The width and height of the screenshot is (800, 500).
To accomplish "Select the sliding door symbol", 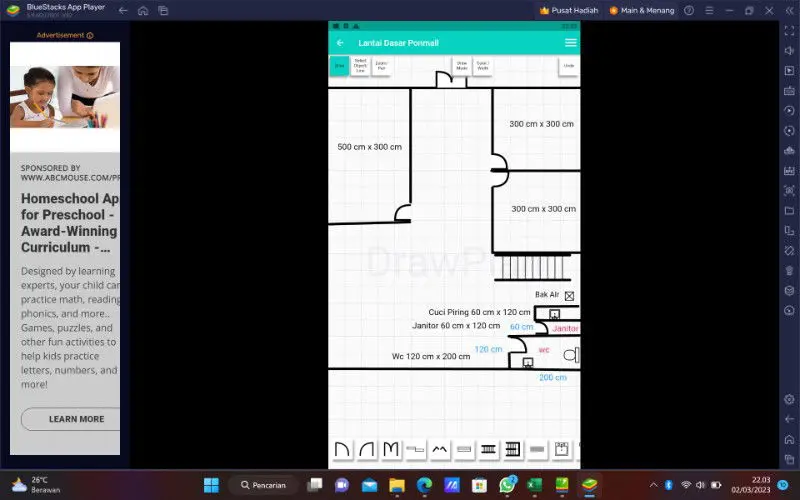I will click(x=415, y=450).
